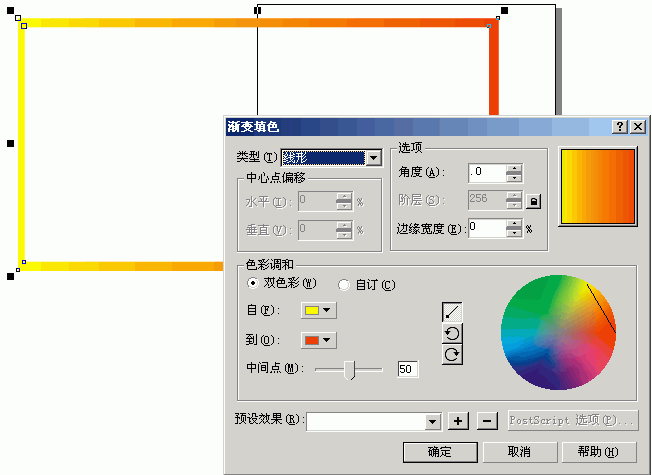Screen dimensions: 652x475
Task: Click the 边缘宽度 input field
Action: point(487,229)
